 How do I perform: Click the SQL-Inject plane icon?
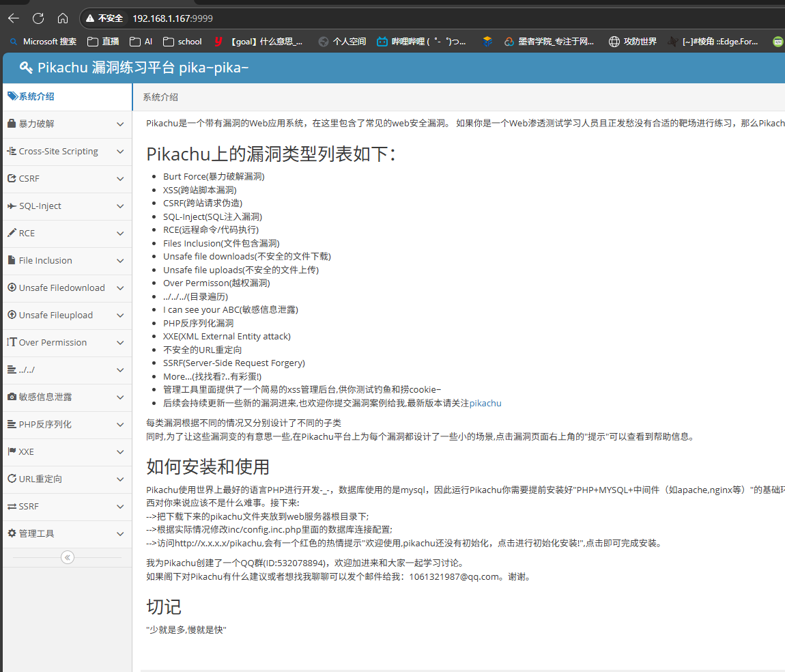tap(11, 206)
